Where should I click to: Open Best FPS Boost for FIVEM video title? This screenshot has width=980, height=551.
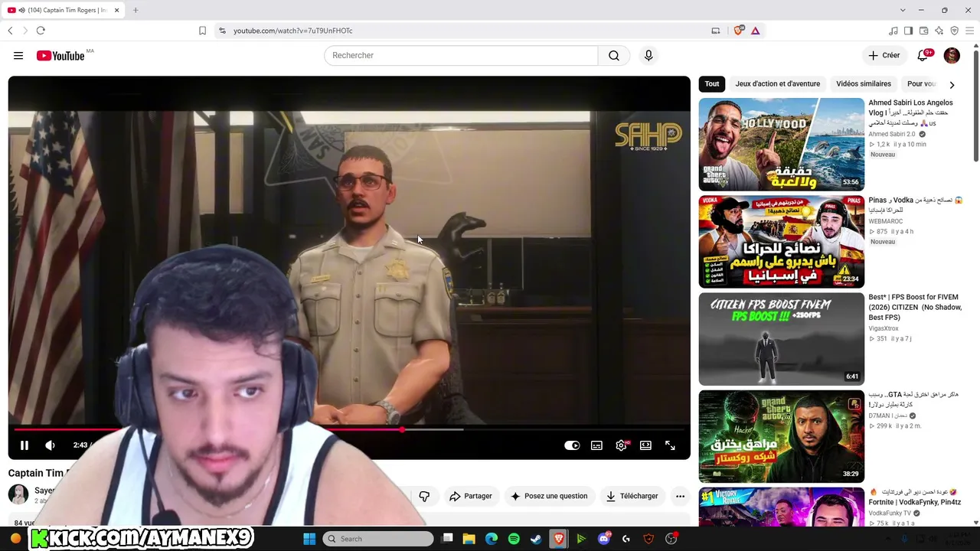click(x=915, y=307)
